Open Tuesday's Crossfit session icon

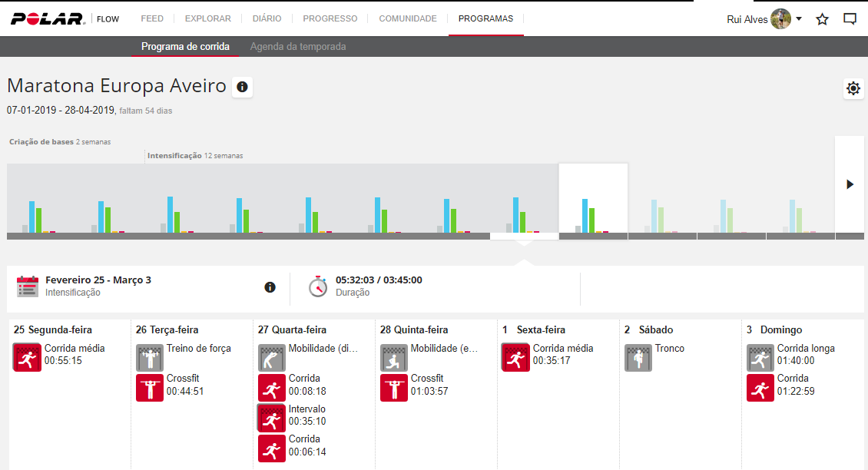[x=149, y=388]
